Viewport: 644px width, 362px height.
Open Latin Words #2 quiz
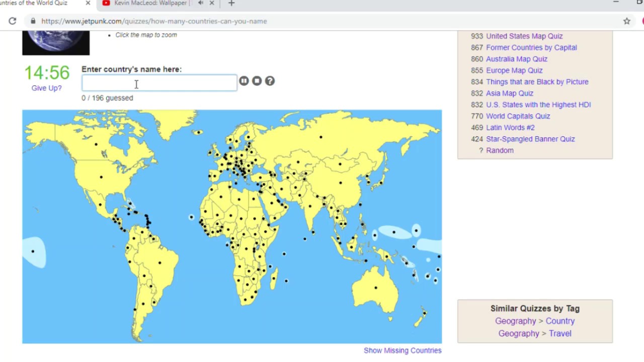pos(510,128)
